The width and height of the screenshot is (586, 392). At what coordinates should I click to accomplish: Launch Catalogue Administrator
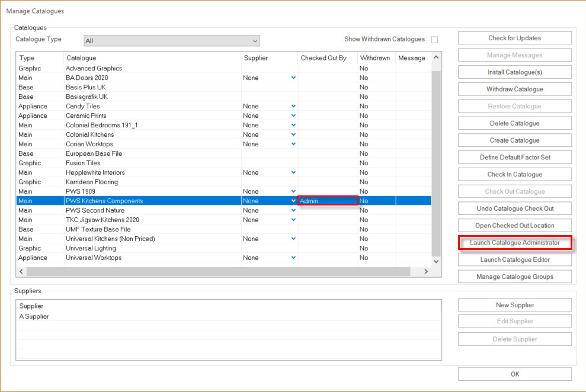tap(515, 243)
